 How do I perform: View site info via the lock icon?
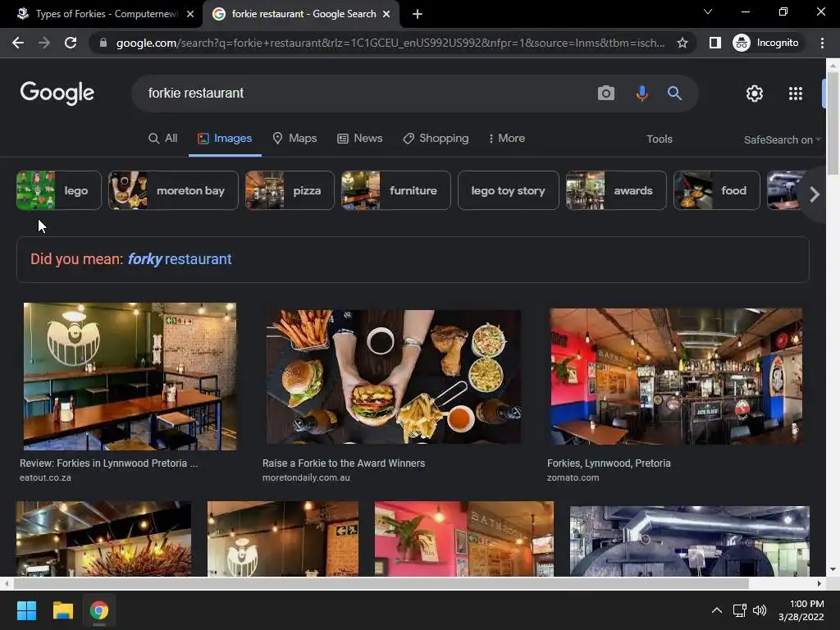click(x=103, y=43)
